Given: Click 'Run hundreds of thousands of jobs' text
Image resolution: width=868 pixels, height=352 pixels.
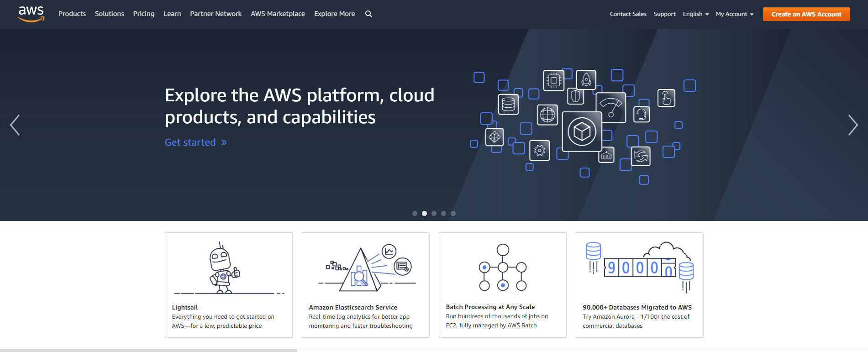Looking at the screenshot, I should click(497, 320).
